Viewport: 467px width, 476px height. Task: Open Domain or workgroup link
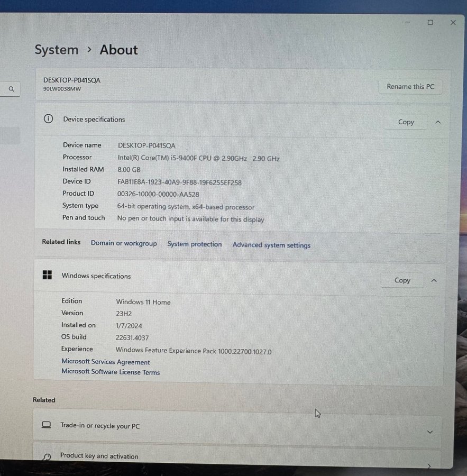pos(124,243)
